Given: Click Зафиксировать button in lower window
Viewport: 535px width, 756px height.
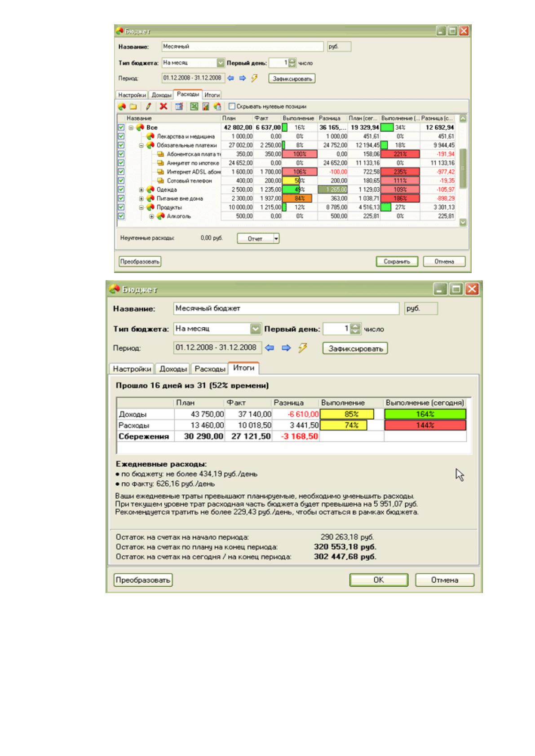Looking at the screenshot, I should (355, 348).
